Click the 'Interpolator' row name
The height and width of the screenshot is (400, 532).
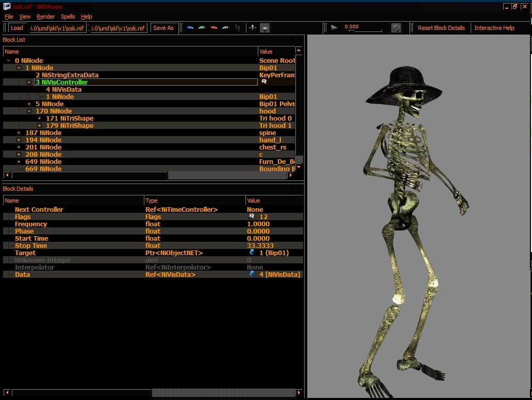[35, 267]
